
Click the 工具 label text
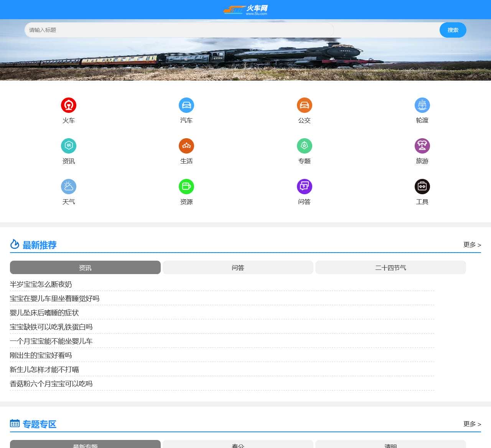pos(422,202)
